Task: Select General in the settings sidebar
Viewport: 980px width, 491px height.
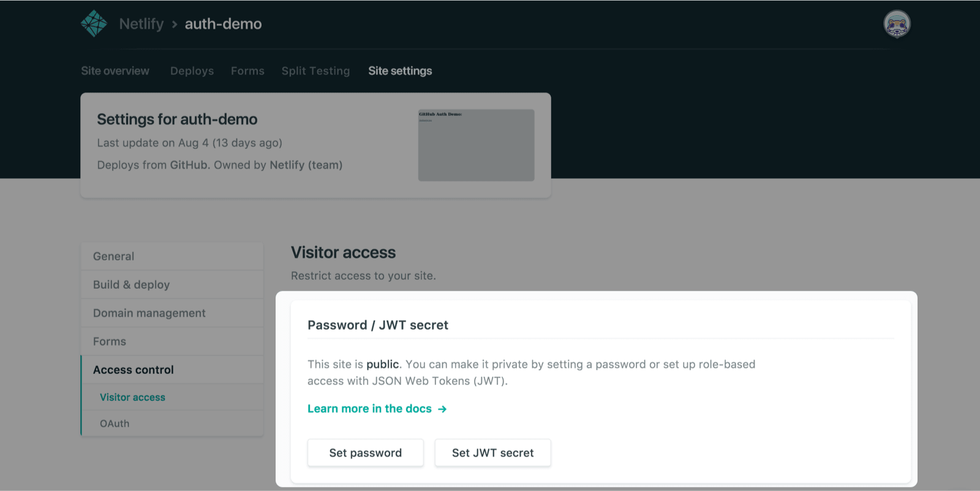Action: (114, 256)
